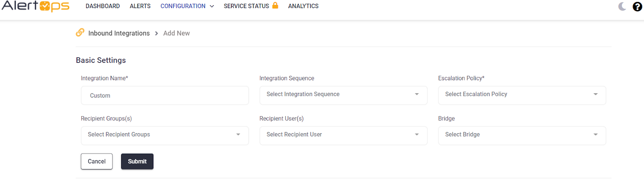Click the Inbound Integrations link icon
The height and width of the screenshot is (186, 644).
[x=80, y=33]
